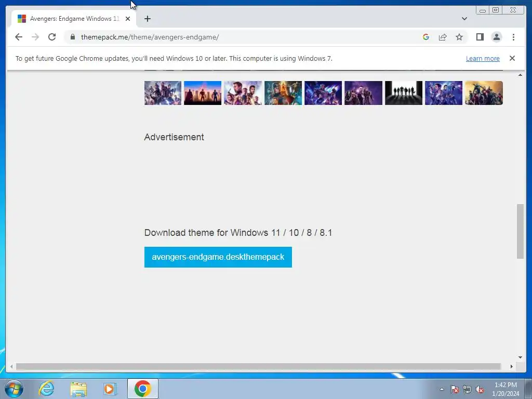
Task: Go back to the previous page
Action: [x=19, y=37]
